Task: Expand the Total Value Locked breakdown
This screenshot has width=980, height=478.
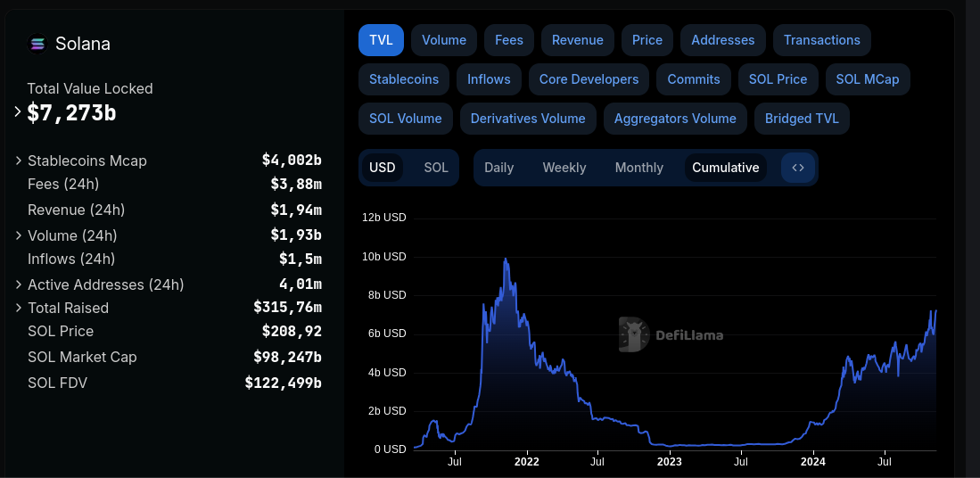Action: pos(17,112)
